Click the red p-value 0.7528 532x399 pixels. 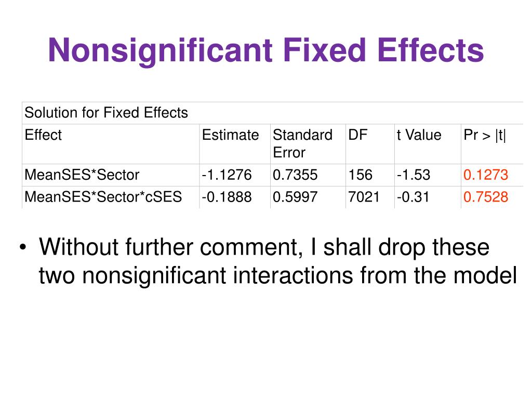(x=486, y=197)
